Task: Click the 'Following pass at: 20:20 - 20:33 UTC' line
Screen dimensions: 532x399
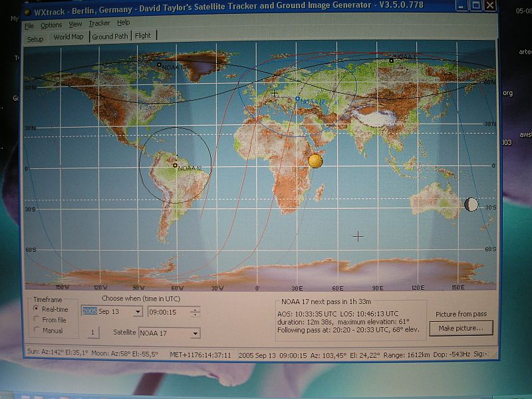Action: tap(348, 329)
